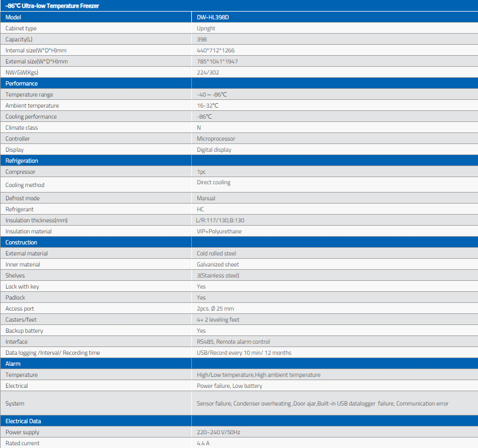Select the 'RS485, Remote alarm control' interface value
The height and width of the screenshot is (448, 478).
tap(233, 342)
